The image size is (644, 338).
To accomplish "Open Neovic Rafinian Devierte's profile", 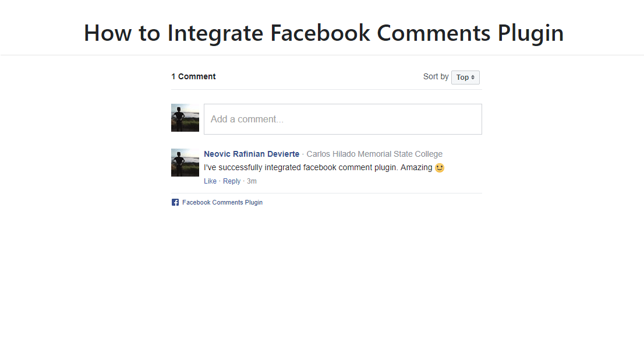I will (252, 154).
